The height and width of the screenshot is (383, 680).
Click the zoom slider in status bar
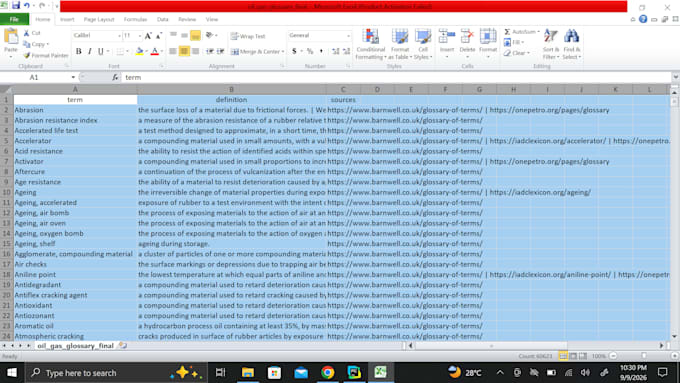click(644, 356)
